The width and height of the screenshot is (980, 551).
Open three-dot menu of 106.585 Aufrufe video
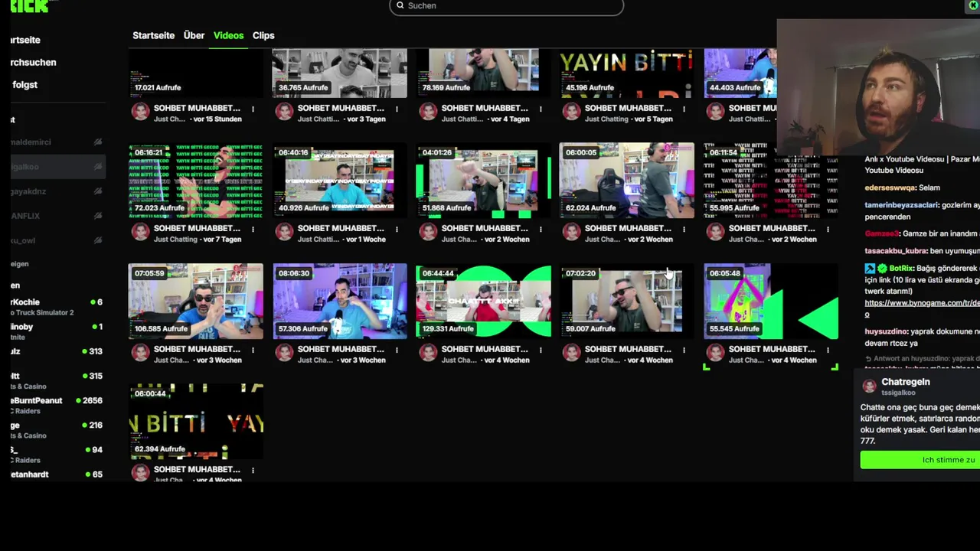(253, 350)
